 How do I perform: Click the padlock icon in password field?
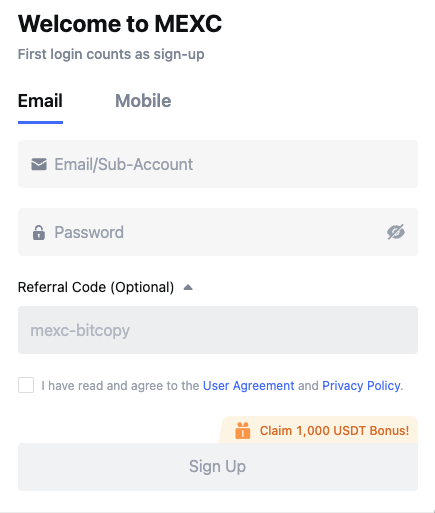(39, 232)
